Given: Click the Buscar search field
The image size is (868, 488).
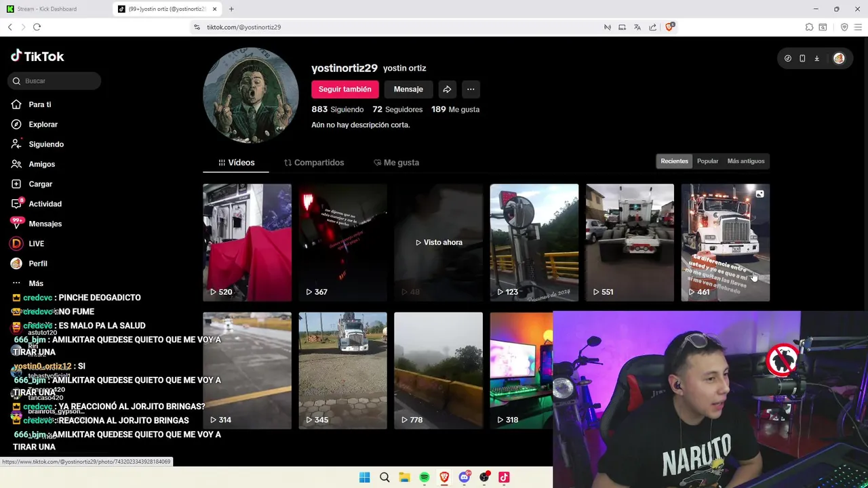Looking at the screenshot, I should pos(55,81).
